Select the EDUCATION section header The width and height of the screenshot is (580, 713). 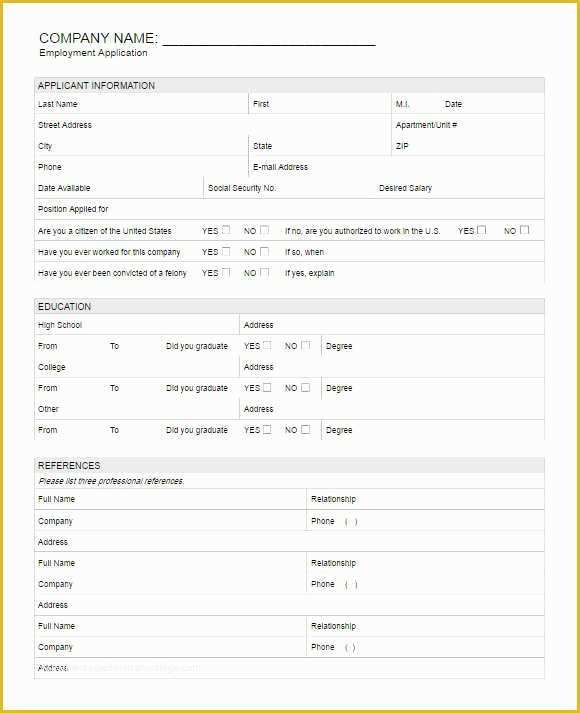tap(290, 306)
